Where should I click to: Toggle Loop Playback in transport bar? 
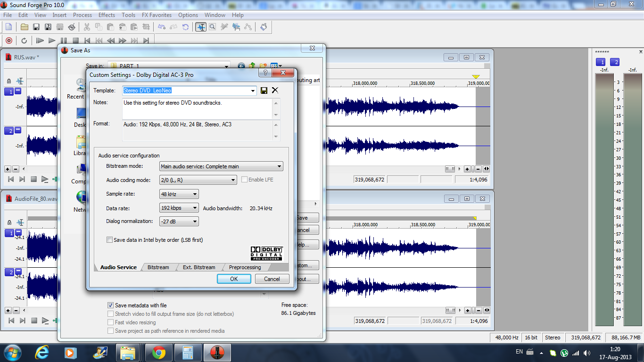[x=25, y=41]
